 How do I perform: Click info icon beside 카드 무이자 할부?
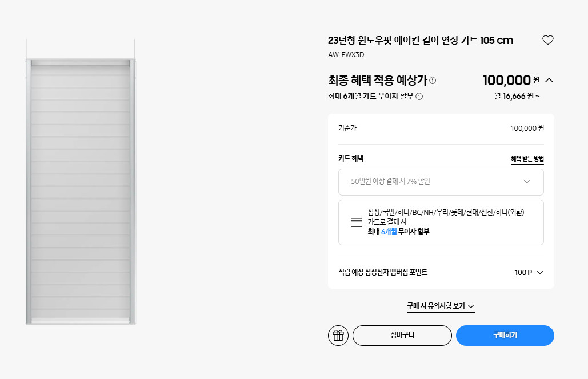pos(419,97)
